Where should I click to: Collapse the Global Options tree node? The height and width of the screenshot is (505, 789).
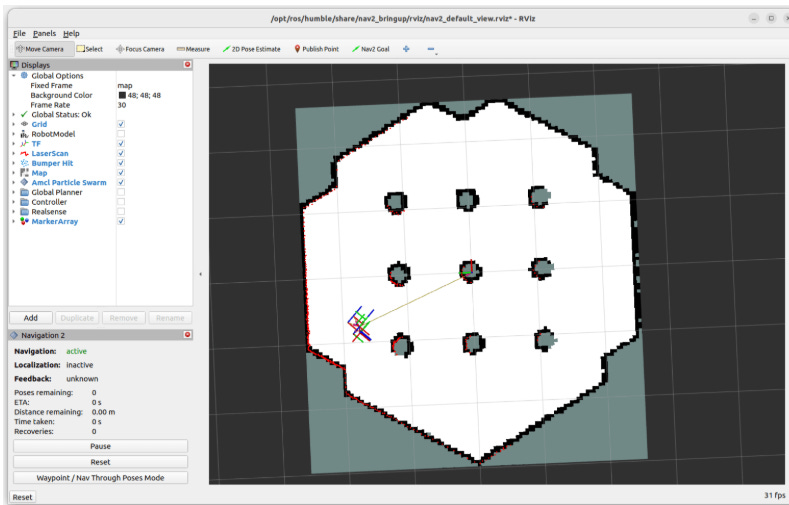point(14,75)
